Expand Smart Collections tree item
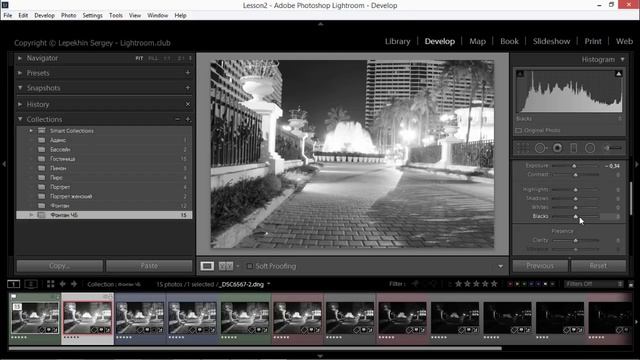 [31, 131]
